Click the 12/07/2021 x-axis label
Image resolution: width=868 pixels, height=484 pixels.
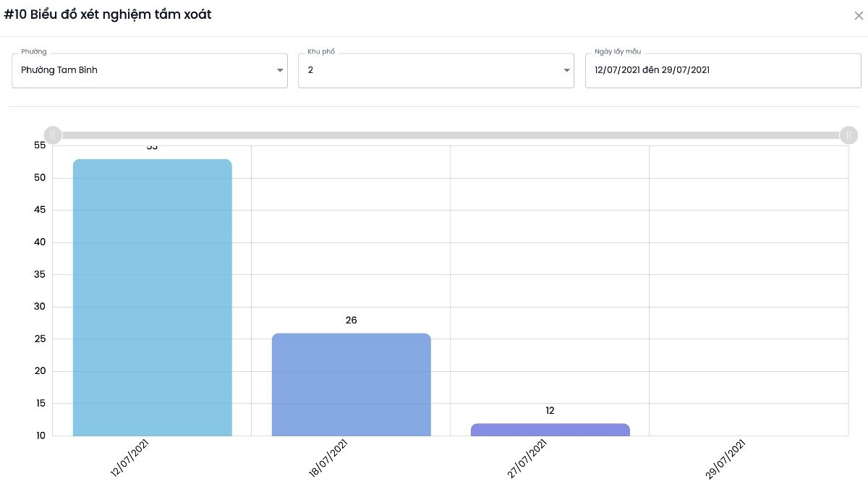click(130, 458)
